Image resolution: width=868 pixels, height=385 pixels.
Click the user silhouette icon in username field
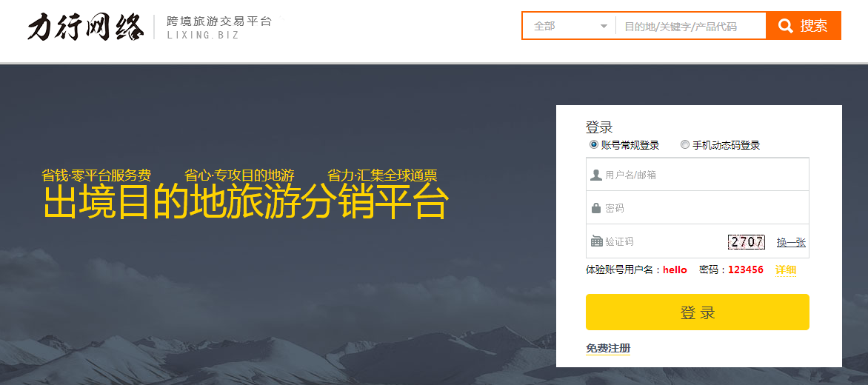595,175
